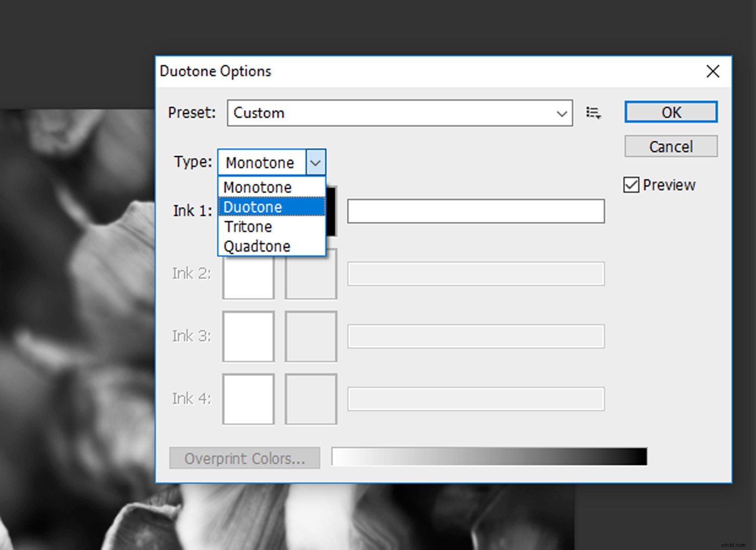This screenshot has width=756, height=550.
Task: Select Duotone from the Type list
Action: click(272, 207)
